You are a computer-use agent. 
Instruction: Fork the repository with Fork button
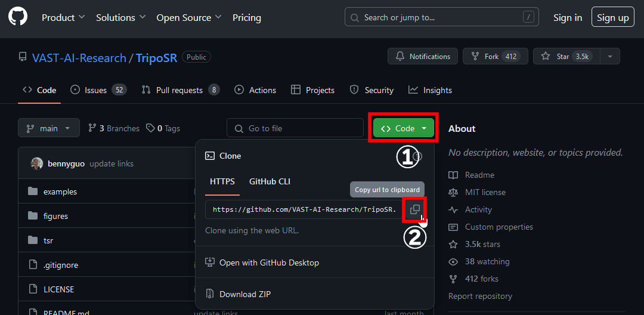[496, 56]
